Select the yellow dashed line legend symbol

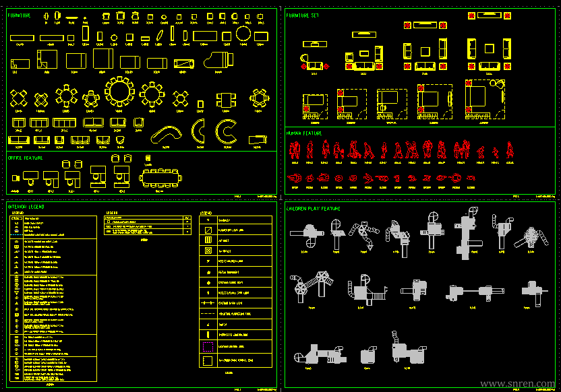click(x=208, y=314)
